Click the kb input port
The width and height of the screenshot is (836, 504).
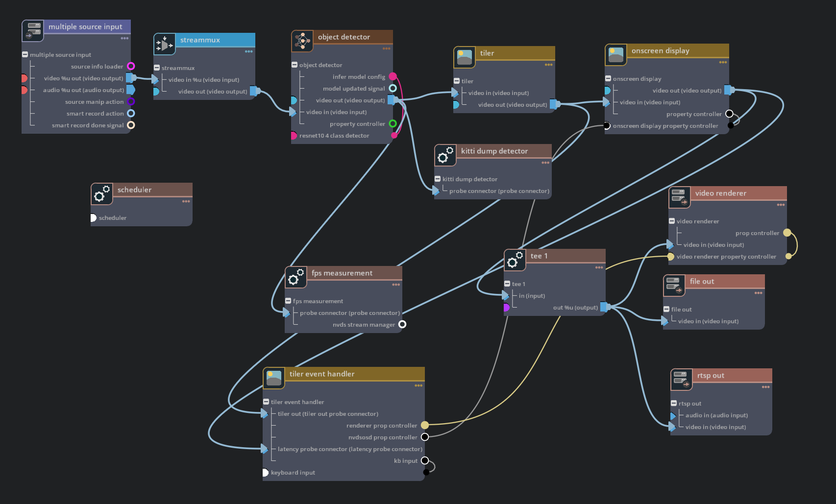pyautogui.click(x=425, y=460)
